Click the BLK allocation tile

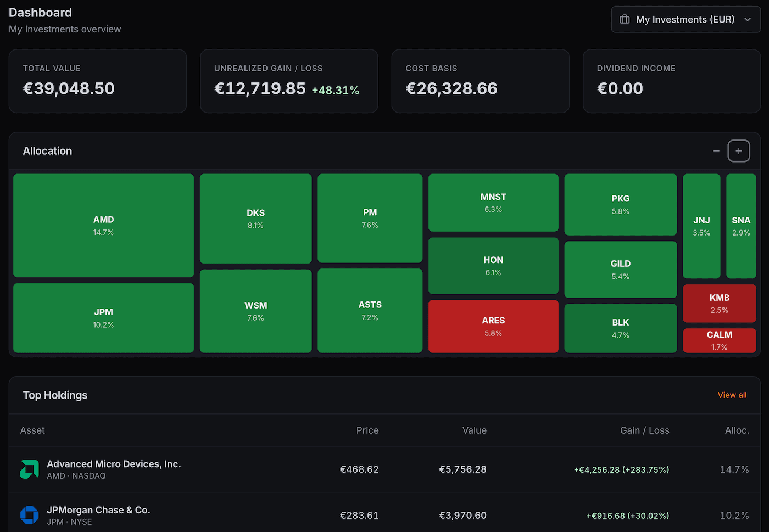point(621,328)
